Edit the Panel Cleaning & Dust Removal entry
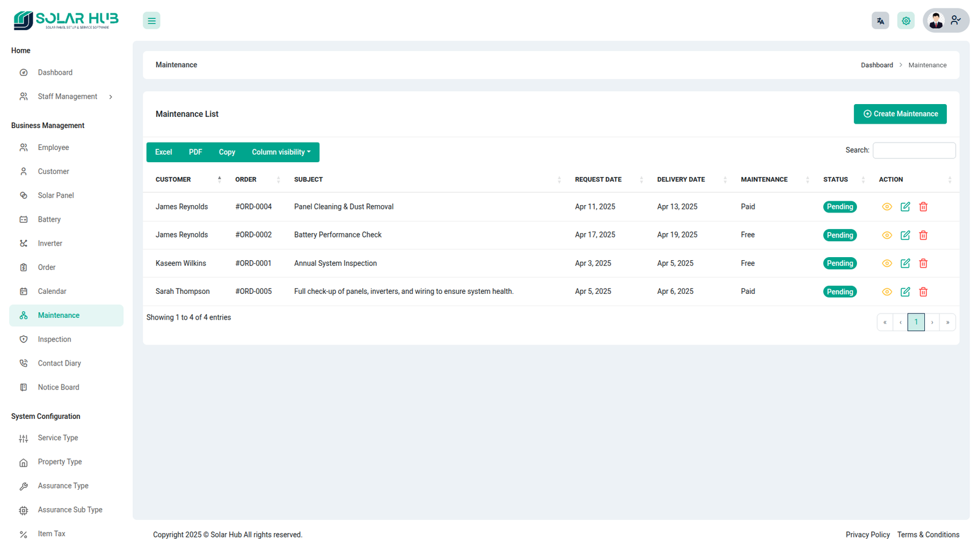 click(x=905, y=207)
